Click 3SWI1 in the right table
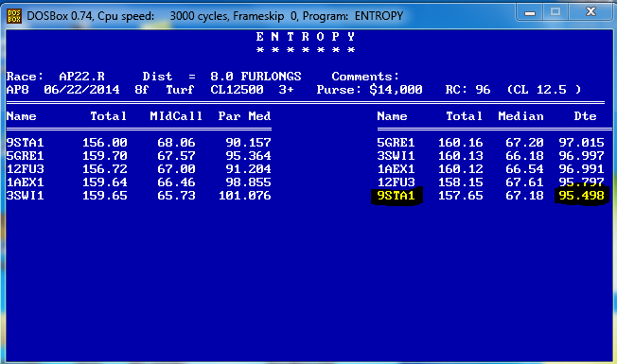The height and width of the screenshot is (364, 617). (396, 156)
